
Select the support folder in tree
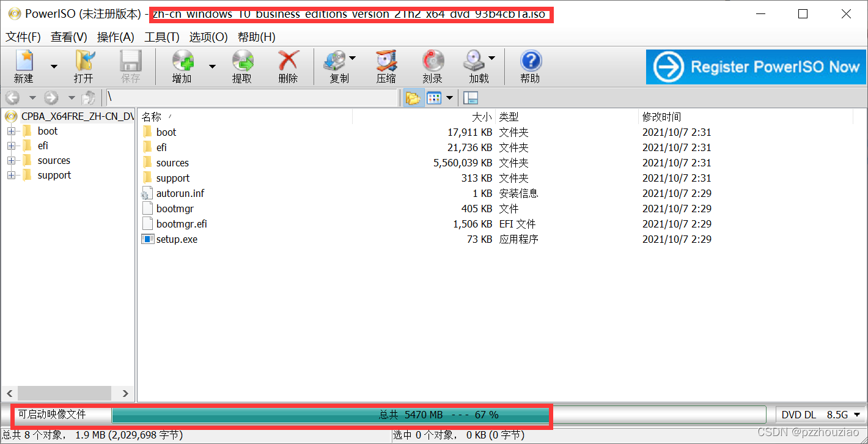point(54,175)
